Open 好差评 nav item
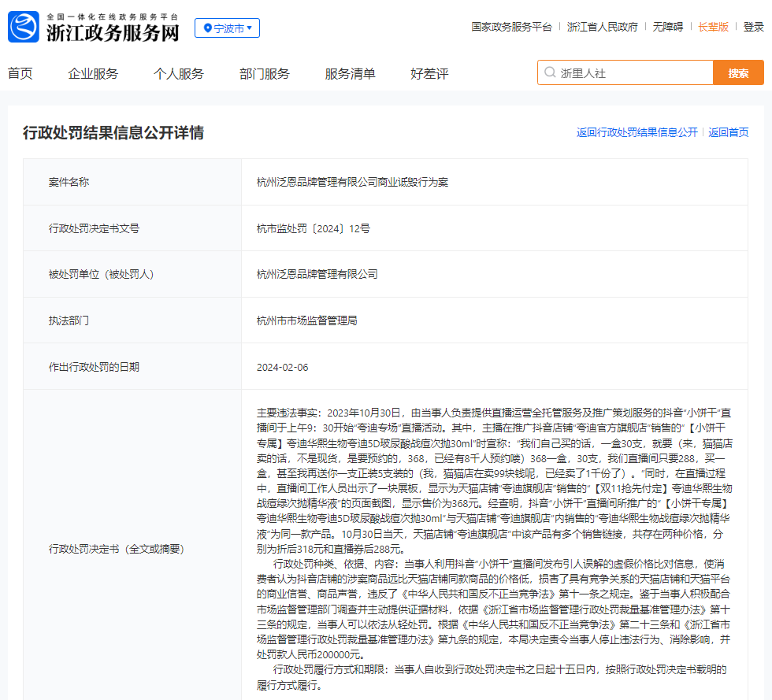Screen dimensions: 772x700 (429, 74)
